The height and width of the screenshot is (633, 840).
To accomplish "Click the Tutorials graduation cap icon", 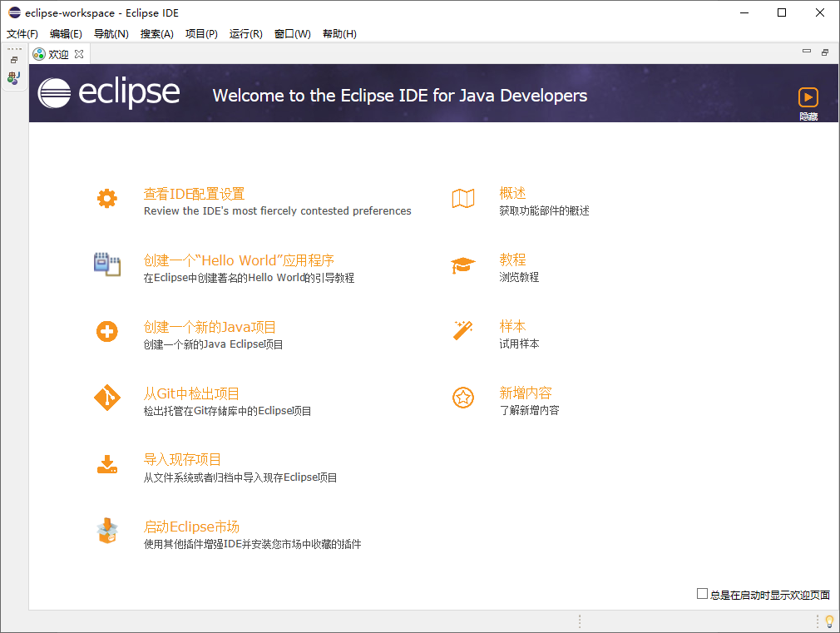I will click(463, 265).
